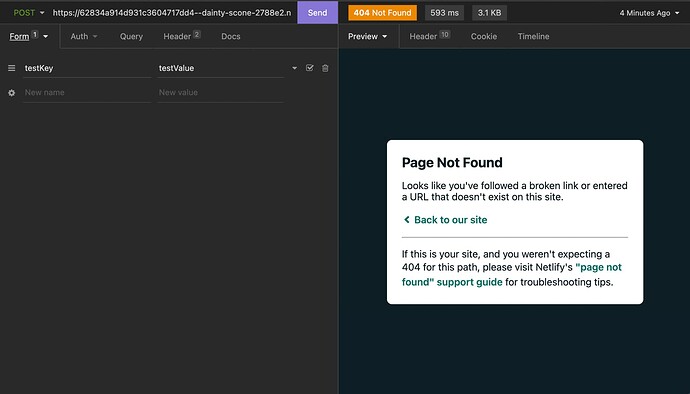Click the 3.1 KB size badge
Image resolution: width=690 pixels, height=394 pixels.
pos(489,13)
